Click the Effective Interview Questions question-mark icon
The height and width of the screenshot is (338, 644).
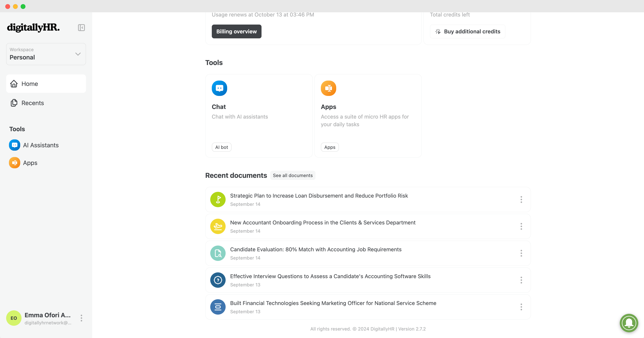tap(218, 280)
